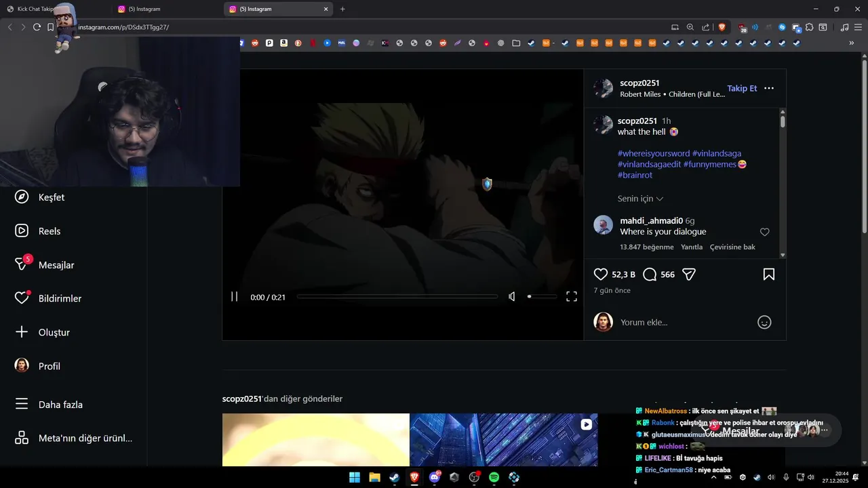Adjust the video volume slider

542,297
